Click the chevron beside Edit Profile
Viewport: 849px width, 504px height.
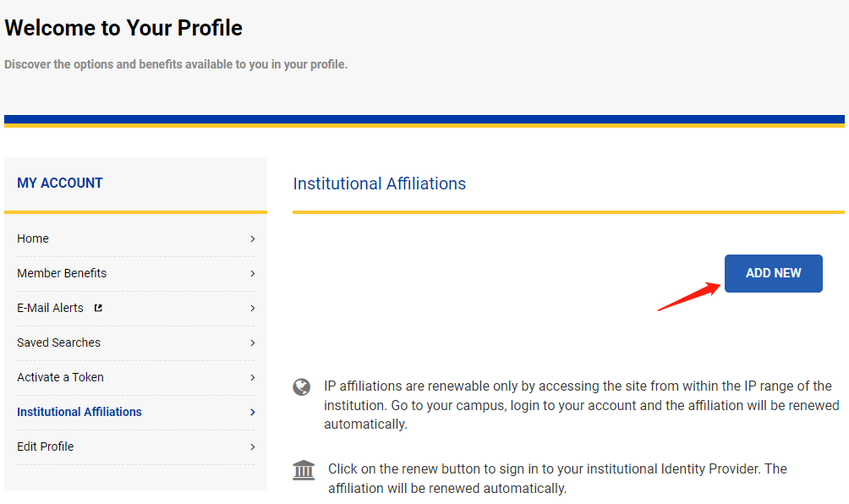pyautogui.click(x=252, y=447)
